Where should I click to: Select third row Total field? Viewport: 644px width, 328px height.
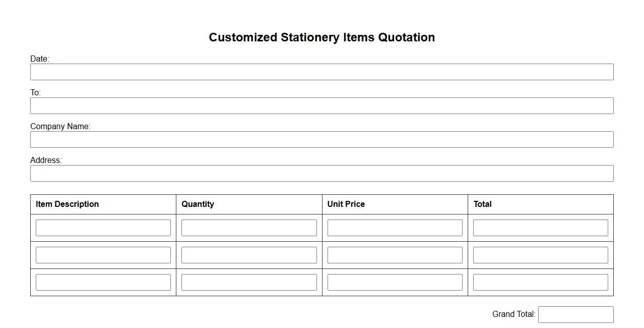(x=540, y=282)
